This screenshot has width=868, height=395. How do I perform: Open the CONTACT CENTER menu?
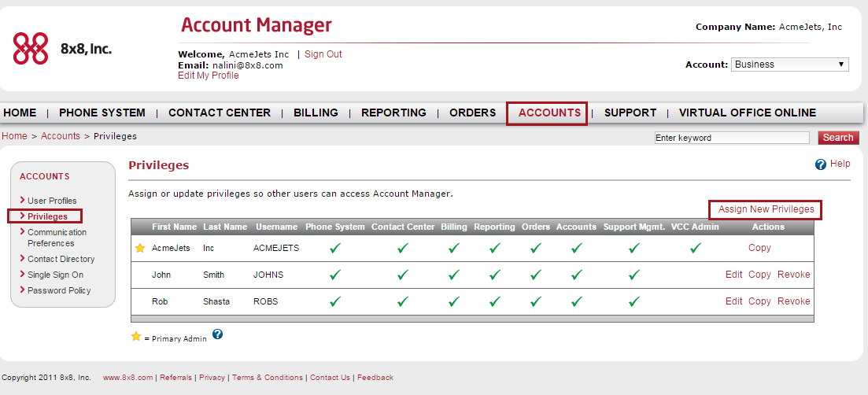220,113
